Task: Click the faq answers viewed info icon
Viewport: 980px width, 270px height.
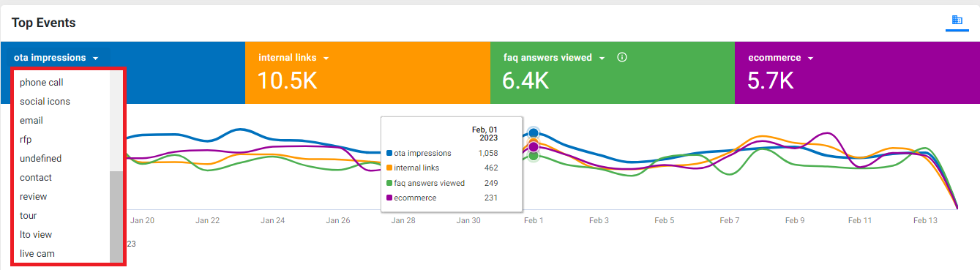Action: (x=622, y=58)
